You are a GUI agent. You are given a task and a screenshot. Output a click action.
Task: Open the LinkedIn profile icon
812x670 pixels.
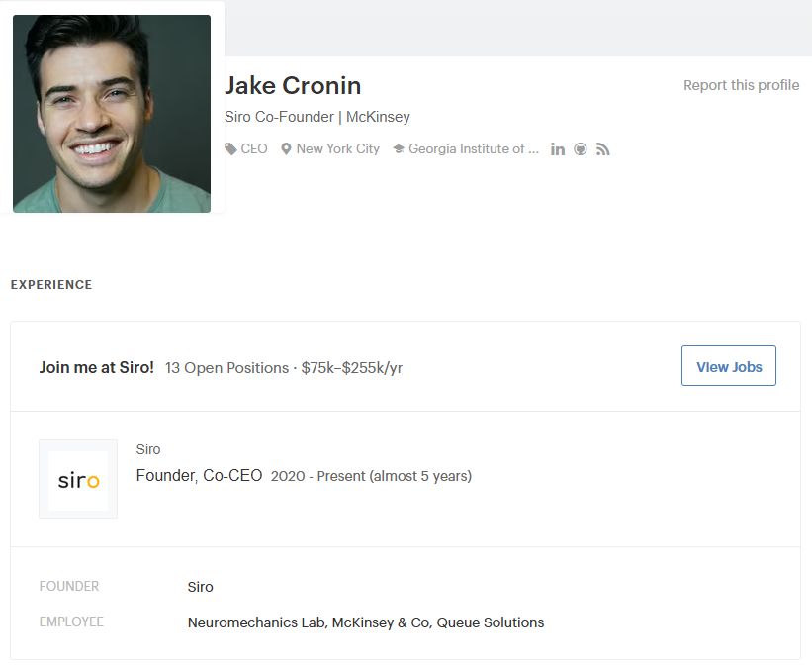(x=558, y=149)
